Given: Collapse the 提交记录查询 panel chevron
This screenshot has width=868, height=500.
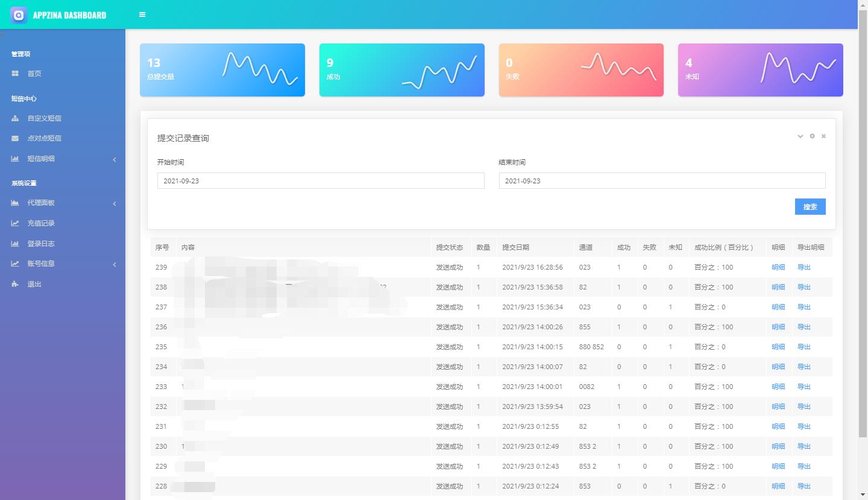Looking at the screenshot, I should (800, 136).
